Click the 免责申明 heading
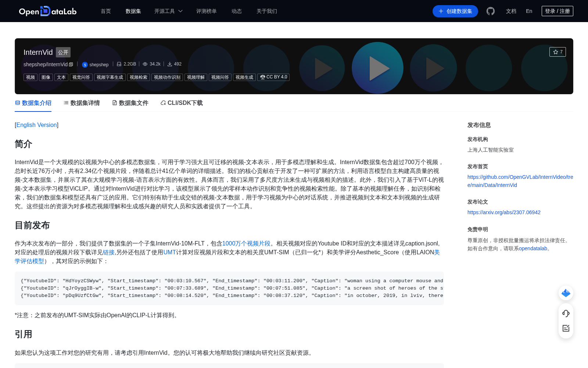Viewport: 588px width, 368px height. coord(478,229)
